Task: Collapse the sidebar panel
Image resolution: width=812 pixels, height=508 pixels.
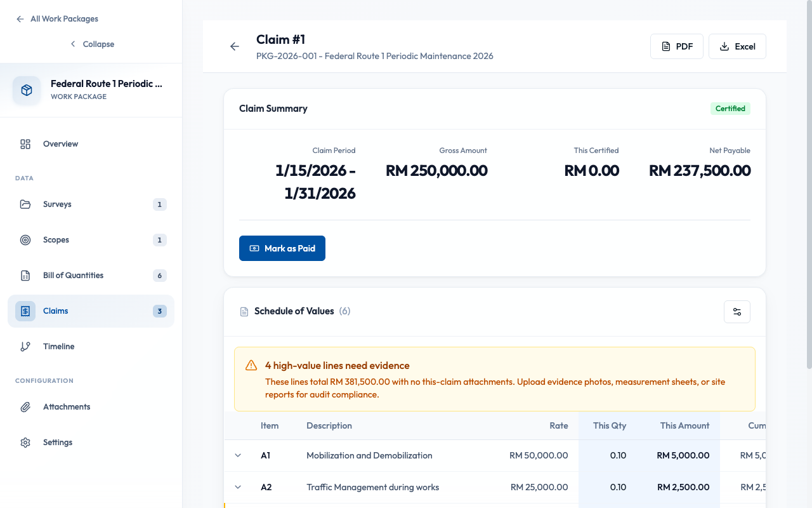Action: pos(92,44)
